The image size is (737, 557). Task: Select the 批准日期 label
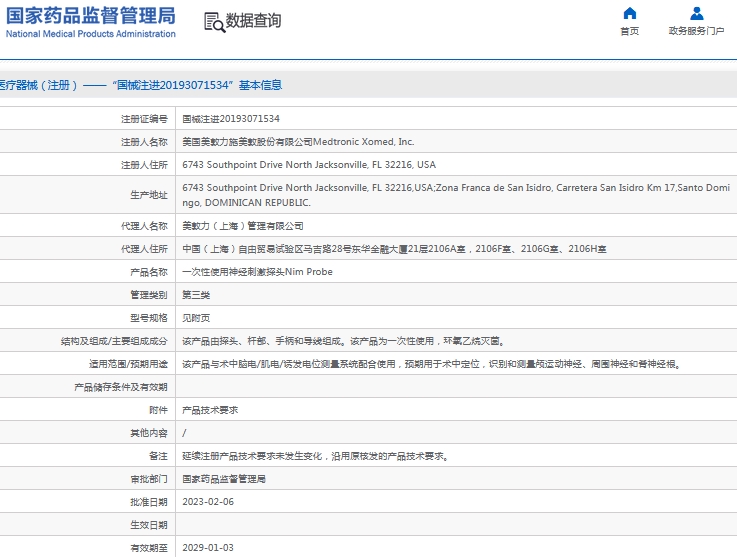[x=149, y=502]
